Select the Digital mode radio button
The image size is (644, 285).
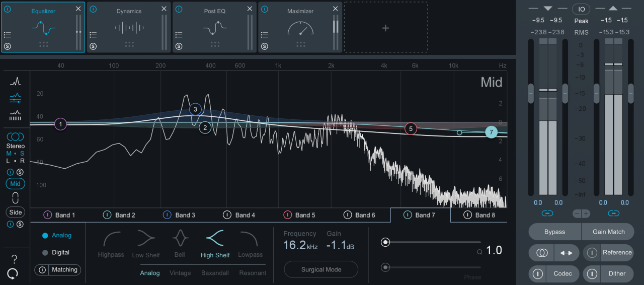[45, 252]
